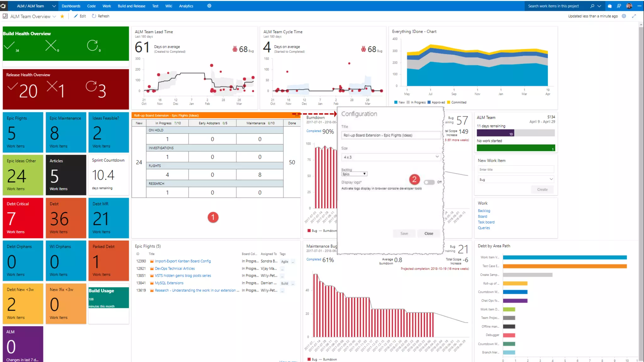Open the feedback icon in top bar

[x=619, y=6]
